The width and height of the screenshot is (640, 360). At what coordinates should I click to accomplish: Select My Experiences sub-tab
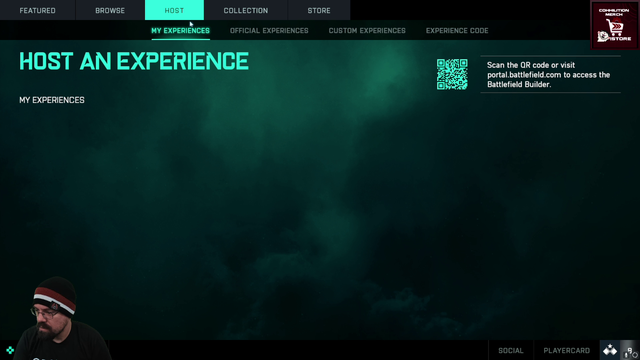coord(180,31)
